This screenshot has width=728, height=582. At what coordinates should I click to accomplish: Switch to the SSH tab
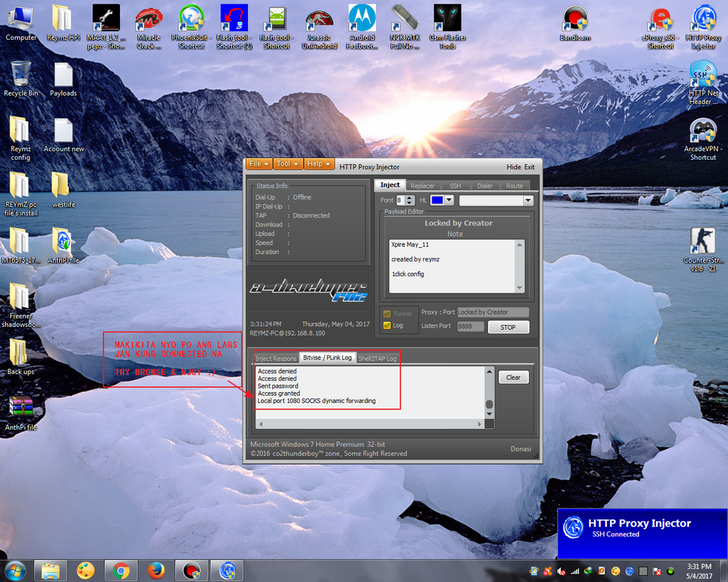point(455,185)
